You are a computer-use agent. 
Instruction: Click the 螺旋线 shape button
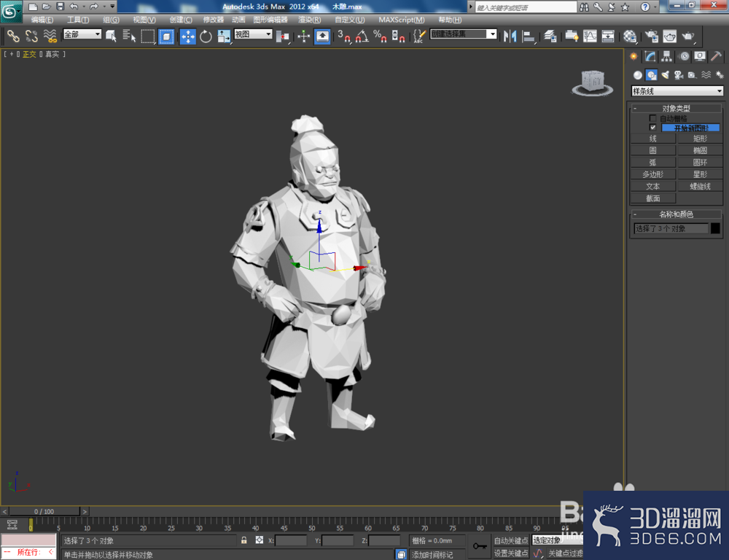coord(700,186)
